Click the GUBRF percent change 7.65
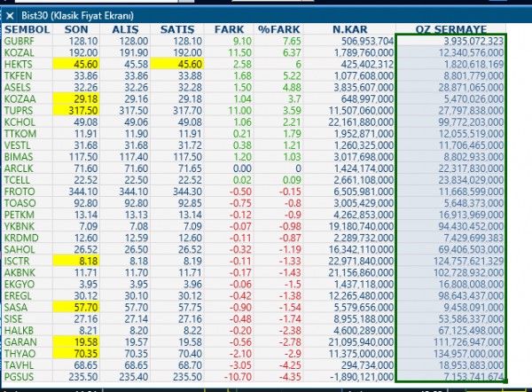The image size is (532, 392). tap(292, 41)
